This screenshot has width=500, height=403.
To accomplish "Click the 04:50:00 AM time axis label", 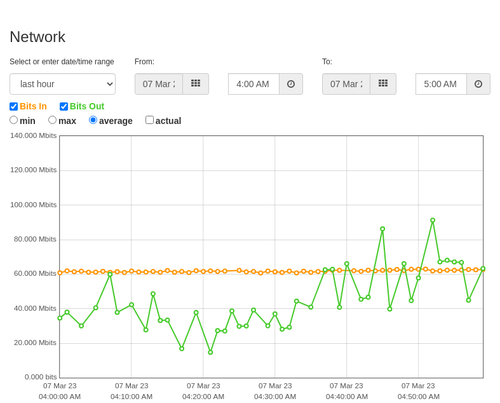I will 418,397.
